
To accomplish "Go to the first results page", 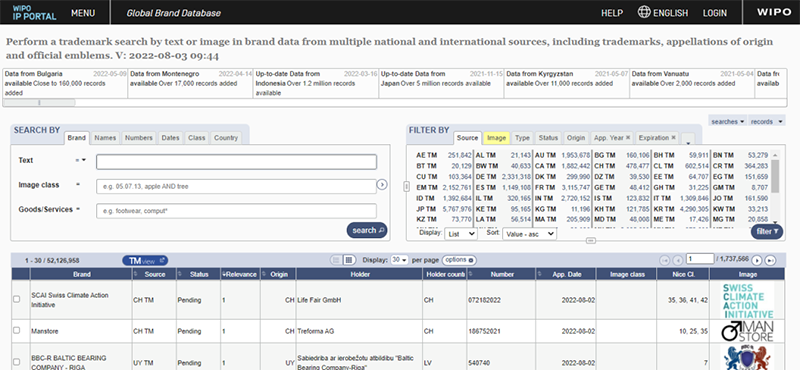I will 665,260.
